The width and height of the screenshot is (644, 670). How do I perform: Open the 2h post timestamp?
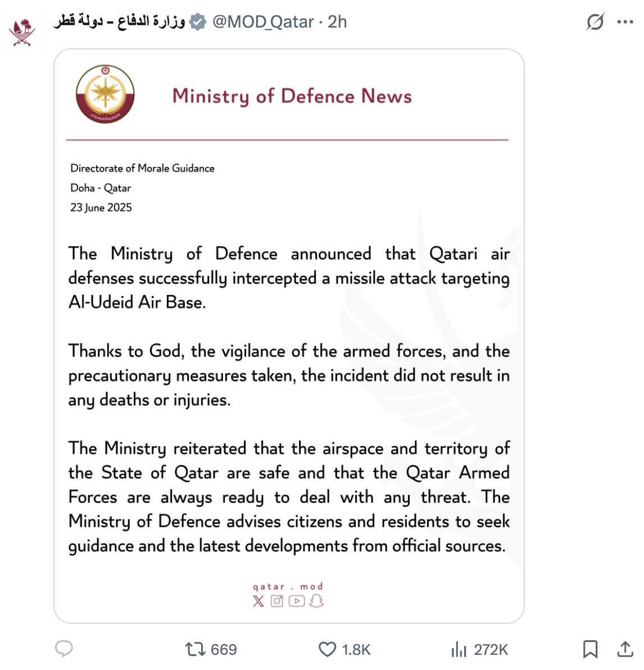click(337, 22)
